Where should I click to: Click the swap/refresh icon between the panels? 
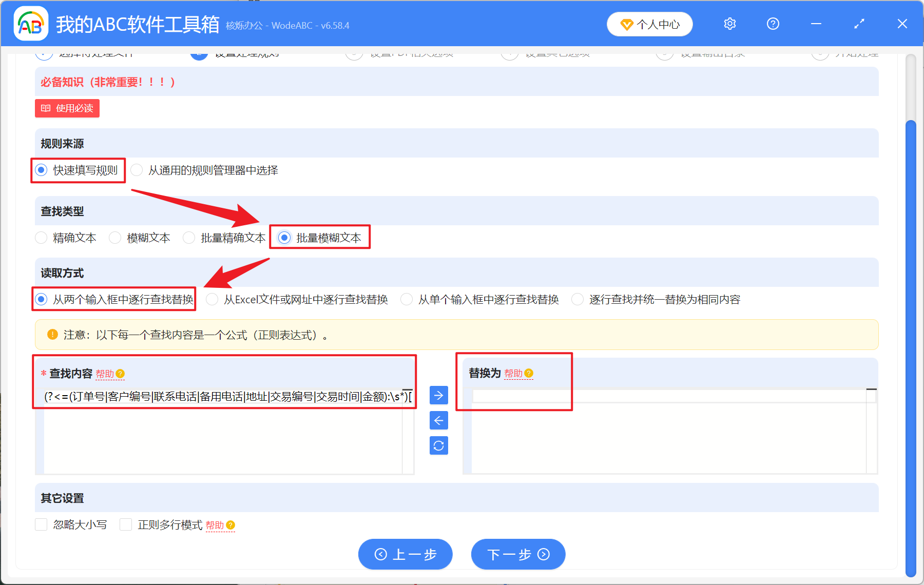pos(438,445)
